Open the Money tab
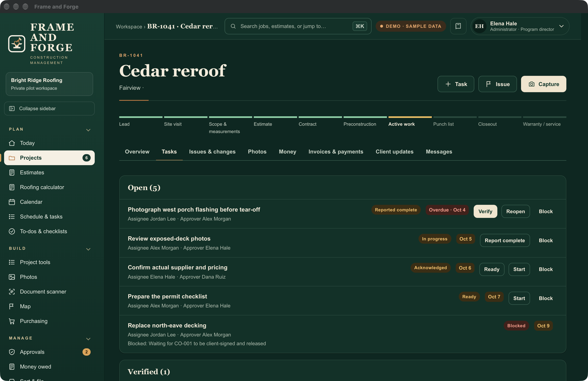588x381 pixels. (x=287, y=152)
